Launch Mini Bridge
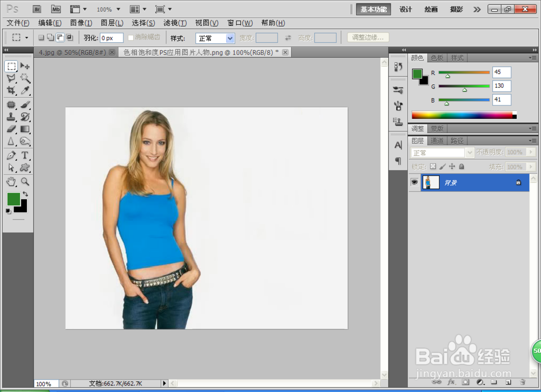 56,9
